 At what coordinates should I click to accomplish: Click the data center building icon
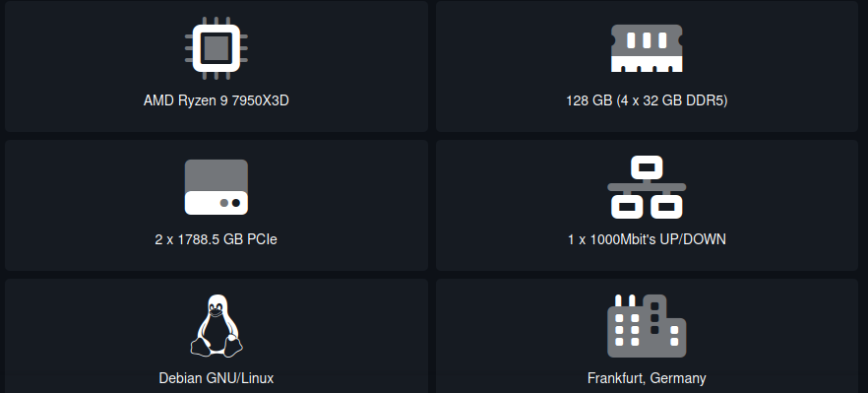tap(647, 325)
